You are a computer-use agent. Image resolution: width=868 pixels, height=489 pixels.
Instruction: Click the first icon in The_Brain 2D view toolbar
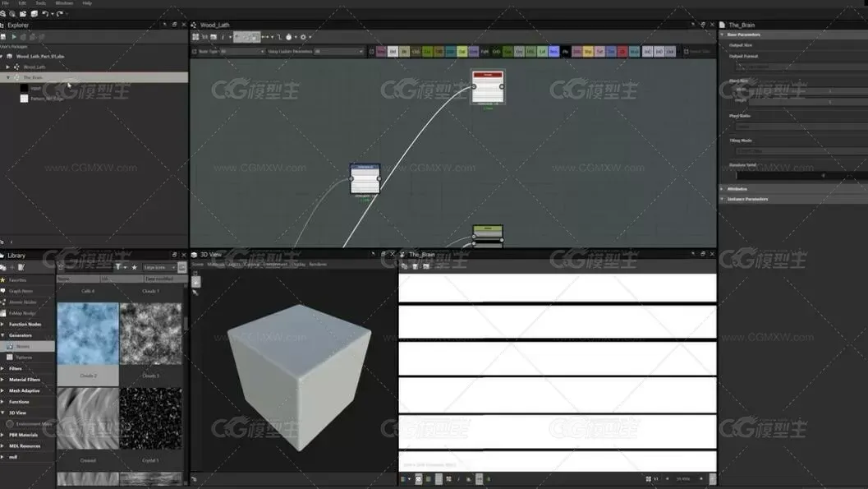404,266
